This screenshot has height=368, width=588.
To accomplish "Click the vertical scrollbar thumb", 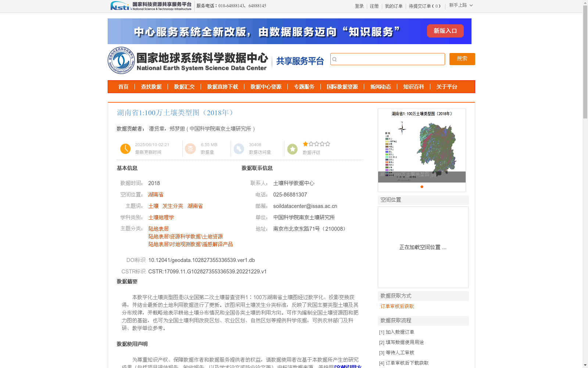I will click(x=585, y=62).
